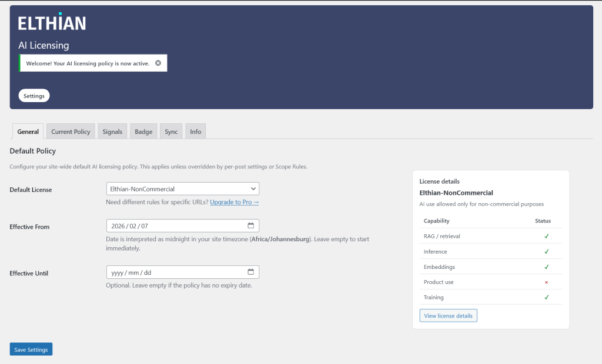Viewport: 602px width, 364px height.
Task: Open the calendar picker icon for Effective Until
Action: (x=251, y=272)
